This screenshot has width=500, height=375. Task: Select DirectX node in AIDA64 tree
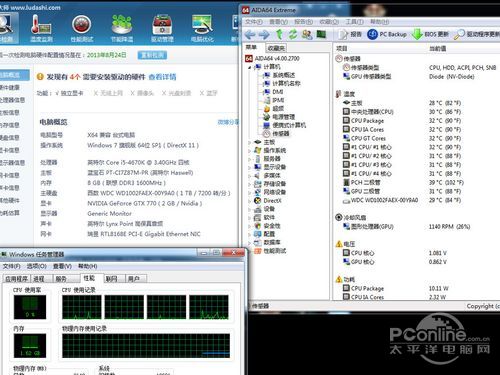coord(272,200)
